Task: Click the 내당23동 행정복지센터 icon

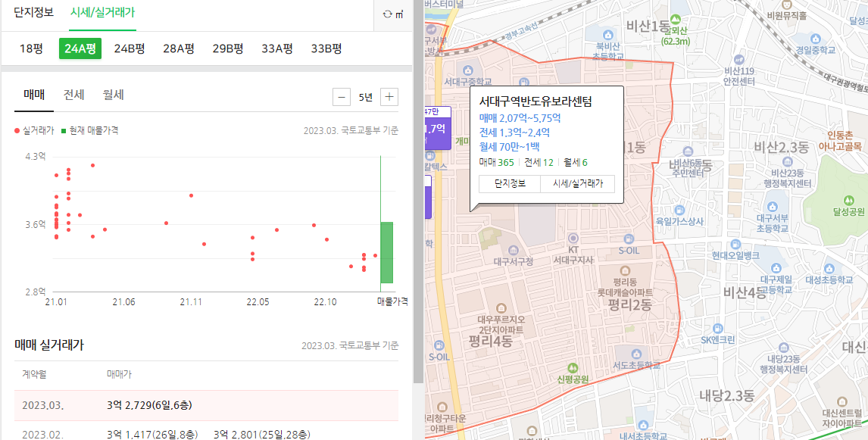Action: (783, 348)
